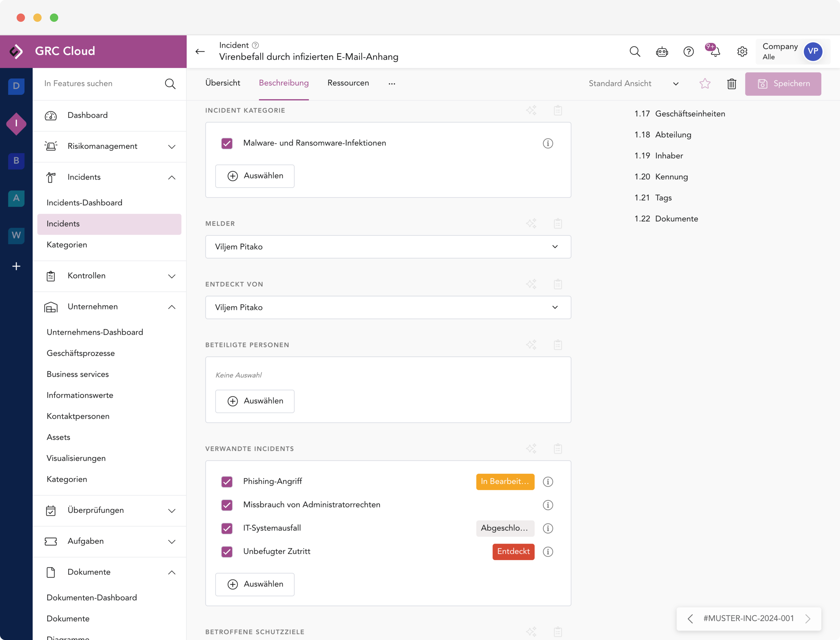Toggle the Unbefugter Zutritt checkbox
This screenshot has height=640, width=840.
point(227,552)
